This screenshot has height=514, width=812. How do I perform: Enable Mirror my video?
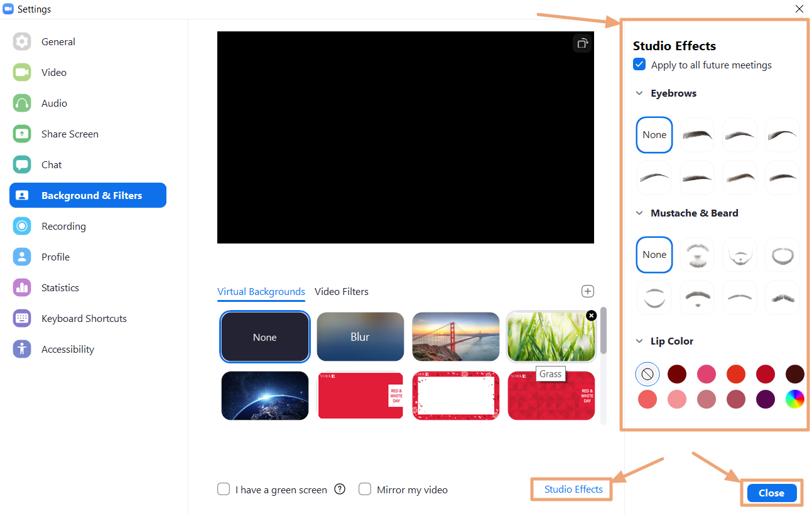365,489
